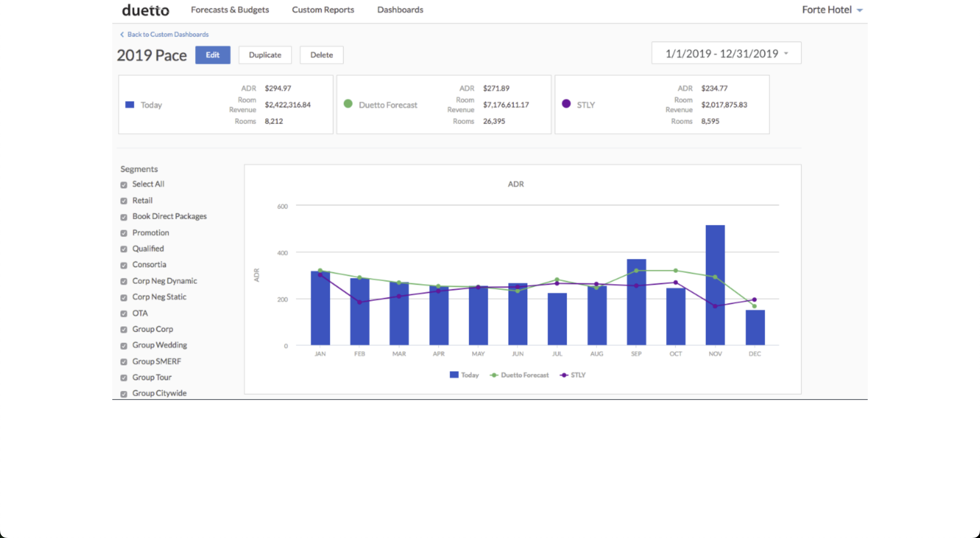980x538 pixels.
Task: Click the MAY axis label
Action: tap(478, 354)
